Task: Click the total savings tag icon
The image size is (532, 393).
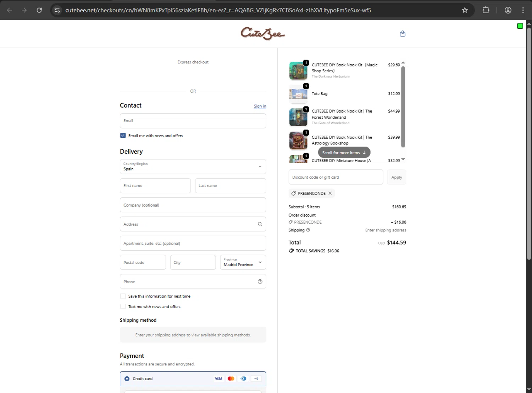Action: [291, 251]
